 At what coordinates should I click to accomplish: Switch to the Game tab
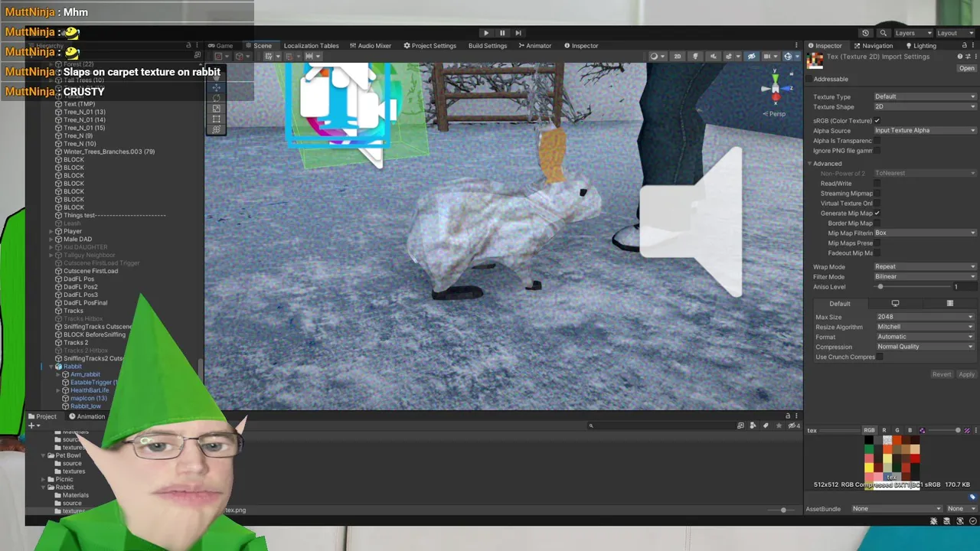[220, 46]
